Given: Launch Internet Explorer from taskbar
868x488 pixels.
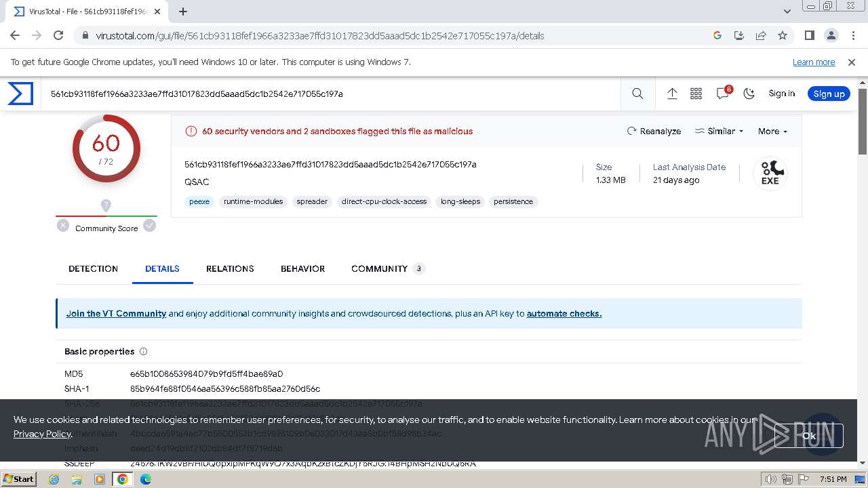Looking at the screenshot, I should point(54,479).
